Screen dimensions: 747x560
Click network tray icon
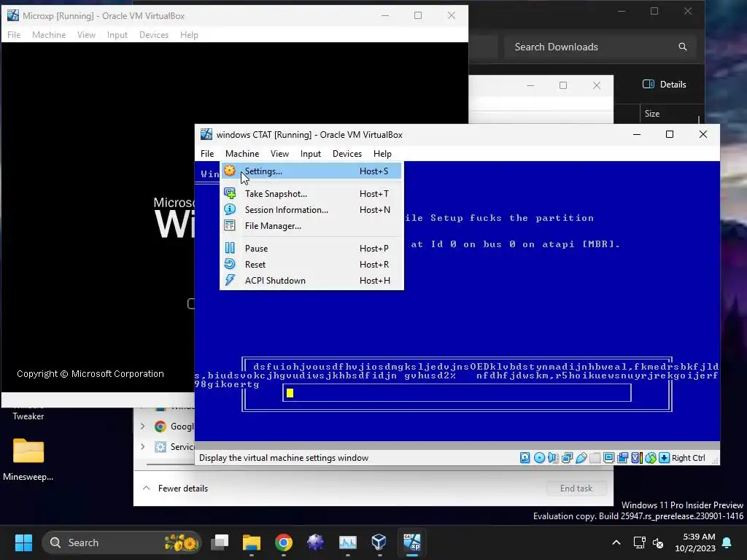pyautogui.click(x=639, y=542)
